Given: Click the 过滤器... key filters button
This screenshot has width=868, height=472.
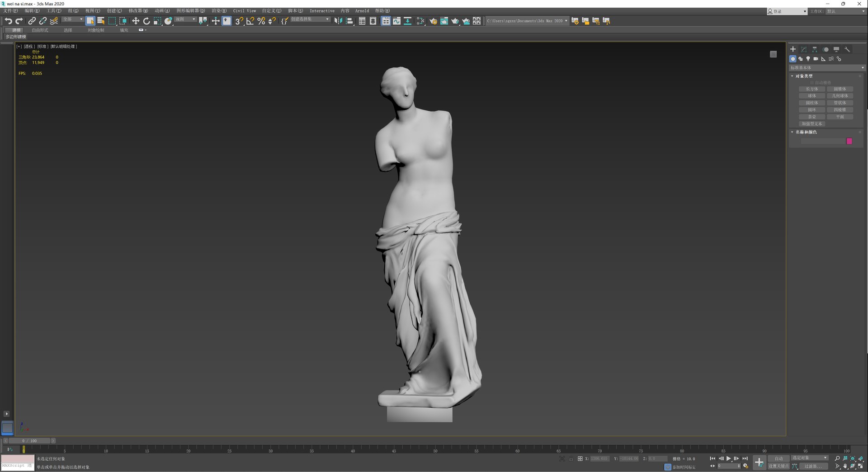Looking at the screenshot, I should [813, 466].
